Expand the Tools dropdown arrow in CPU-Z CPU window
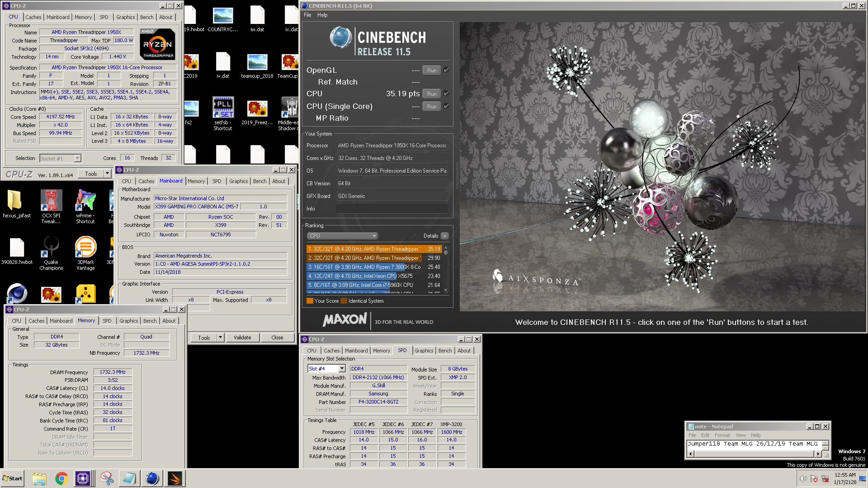Viewport: 868px width, 488px height. 107,174
